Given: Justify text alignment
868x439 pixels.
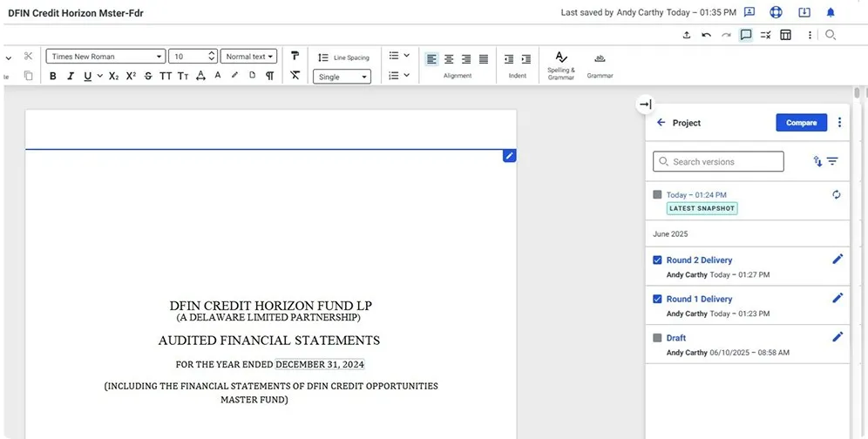Looking at the screenshot, I should click(x=484, y=59).
